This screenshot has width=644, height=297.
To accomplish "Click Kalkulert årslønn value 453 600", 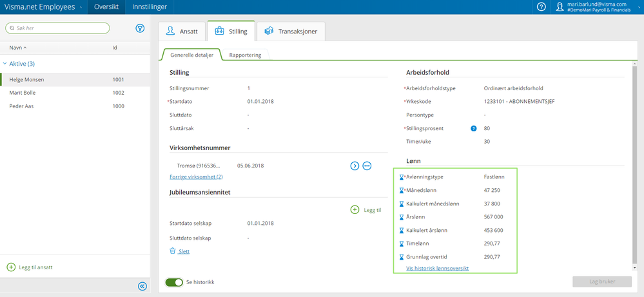I will tap(493, 230).
